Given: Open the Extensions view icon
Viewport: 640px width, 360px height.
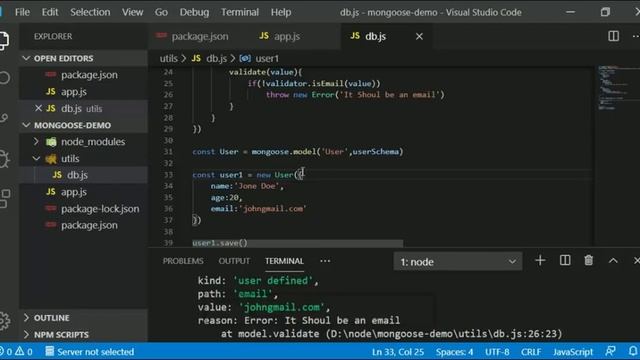Looking at the screenshot, I should pos(4,198).
